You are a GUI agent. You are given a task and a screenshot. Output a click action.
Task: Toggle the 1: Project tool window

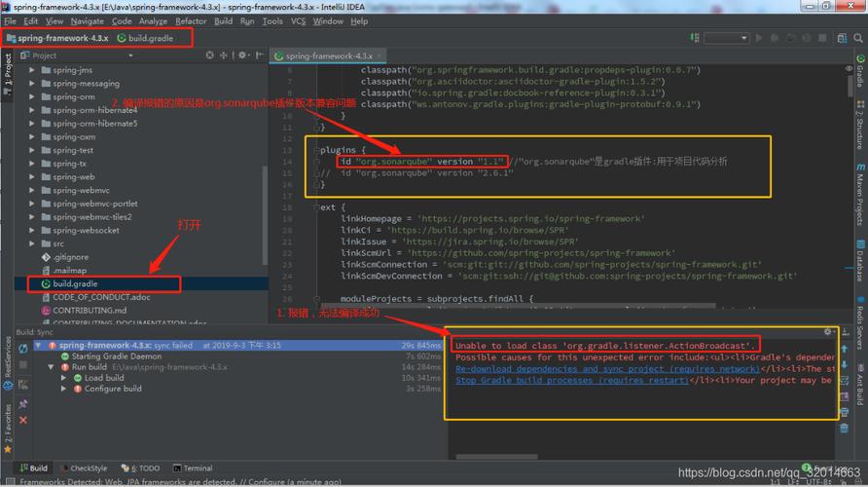coord(8,73)
